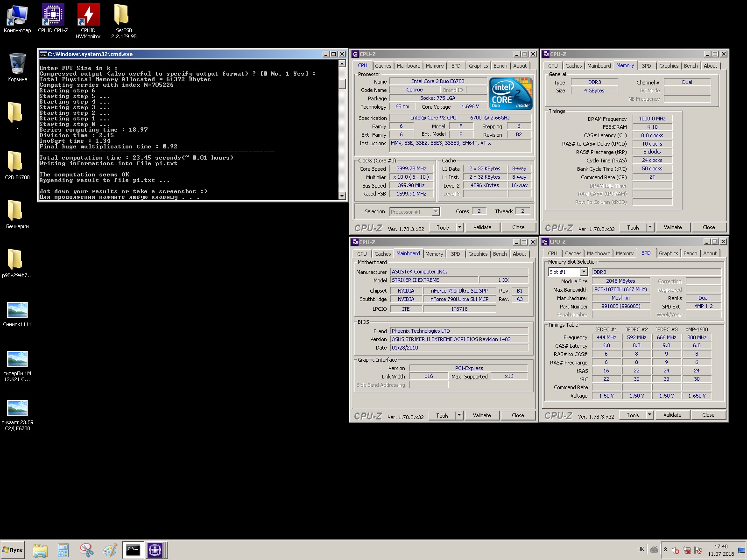The height and width of the screenshot is (560, 747).
Task: Click BIOS date 01/28/2010
Action: [x=459, y=348]
